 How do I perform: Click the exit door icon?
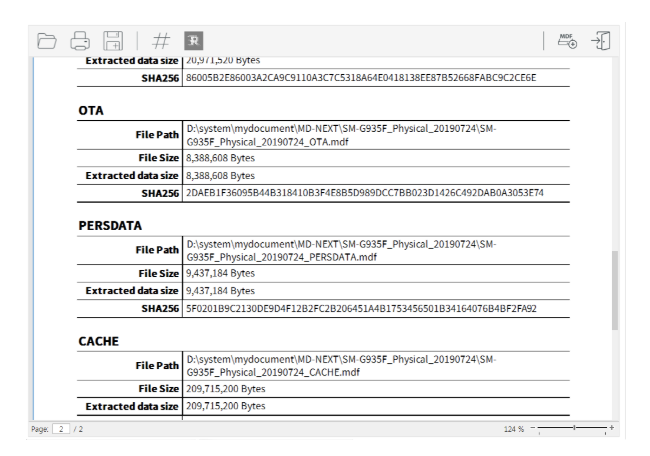[603, 41]
